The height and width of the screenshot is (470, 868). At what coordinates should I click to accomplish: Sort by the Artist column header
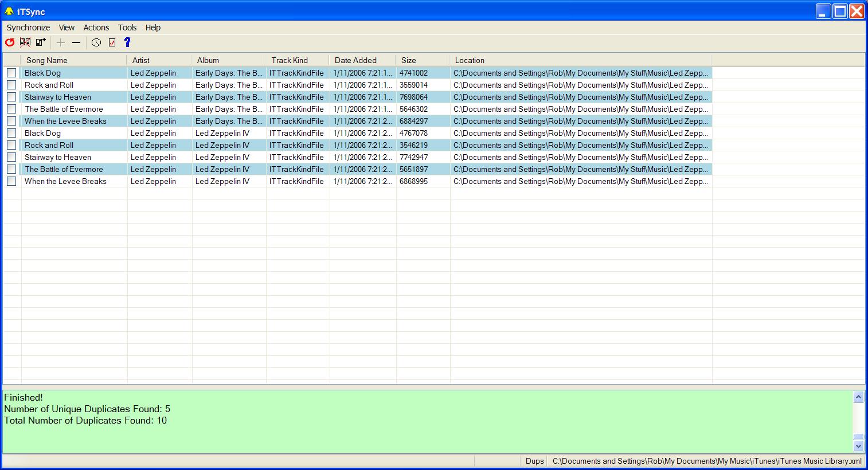tap(159, 60)
